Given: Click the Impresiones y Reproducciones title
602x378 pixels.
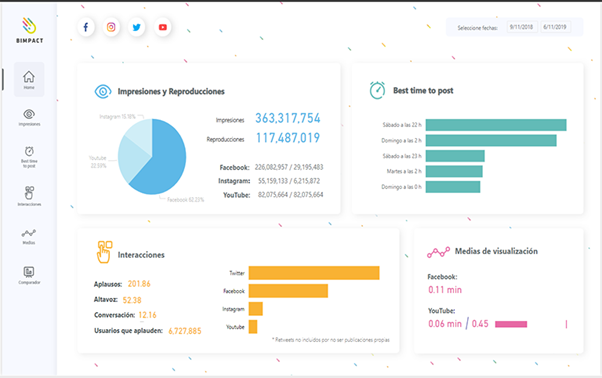Looking at the screenshot, I should (x=171, y=91).
